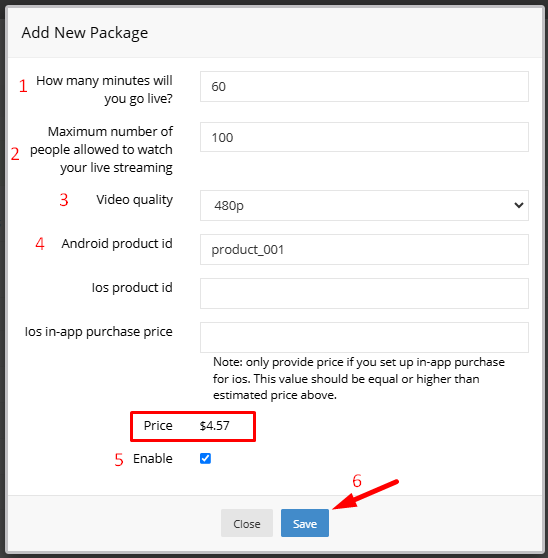Click the Video quality label
548x558 pixels.
[135, 200]
